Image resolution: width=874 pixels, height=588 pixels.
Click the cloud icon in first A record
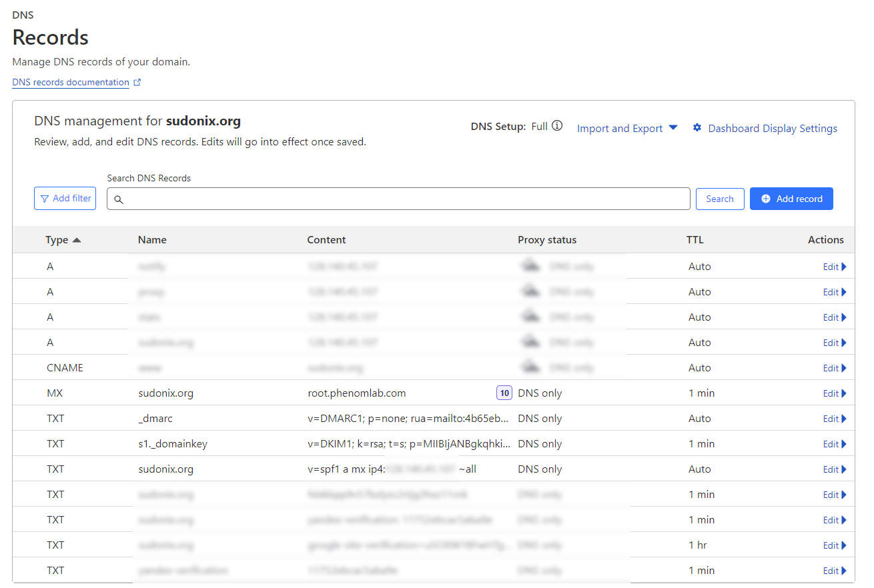tap(530, 267)
